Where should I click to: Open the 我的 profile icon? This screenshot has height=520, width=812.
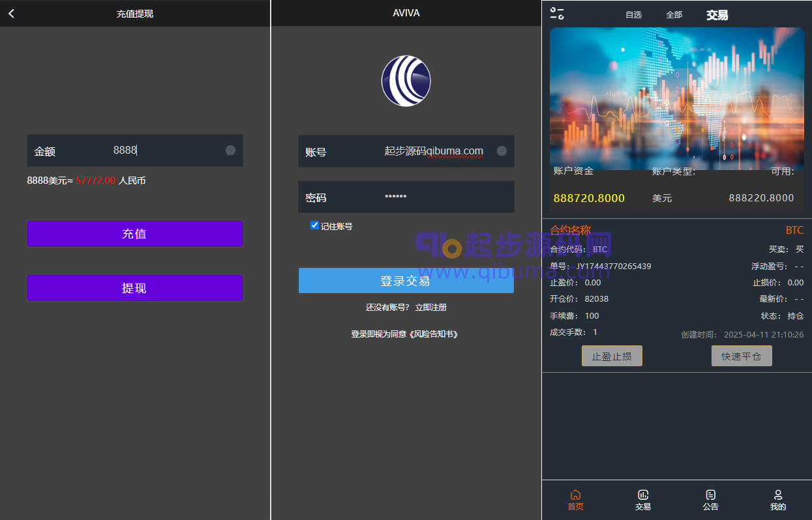point(778,495)
